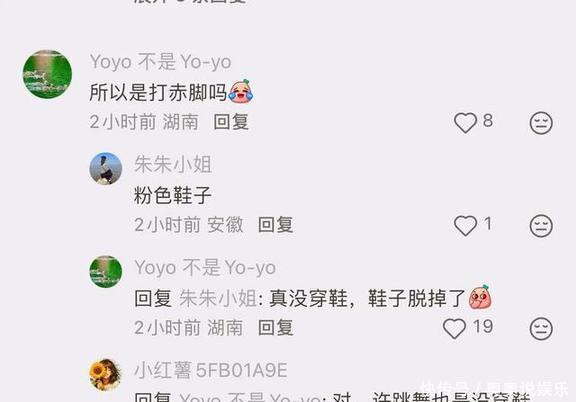This screenshot has height=402, width=576.
Task: Open sunflower avatar of 小红薯5FB01A9E
Action: (x=106, y=374)
